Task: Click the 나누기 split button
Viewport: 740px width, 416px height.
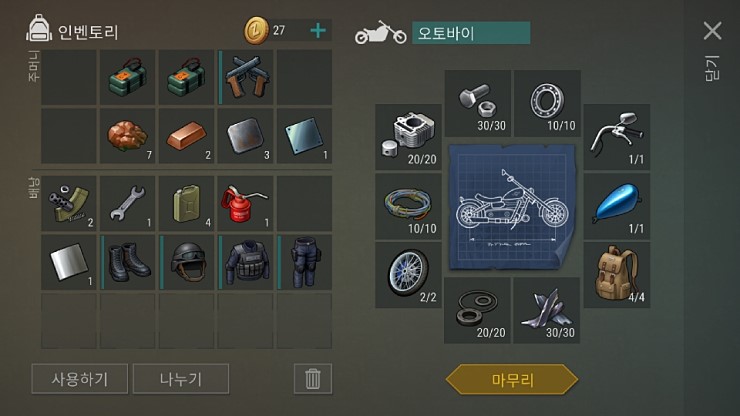Action: pos(181,379)
